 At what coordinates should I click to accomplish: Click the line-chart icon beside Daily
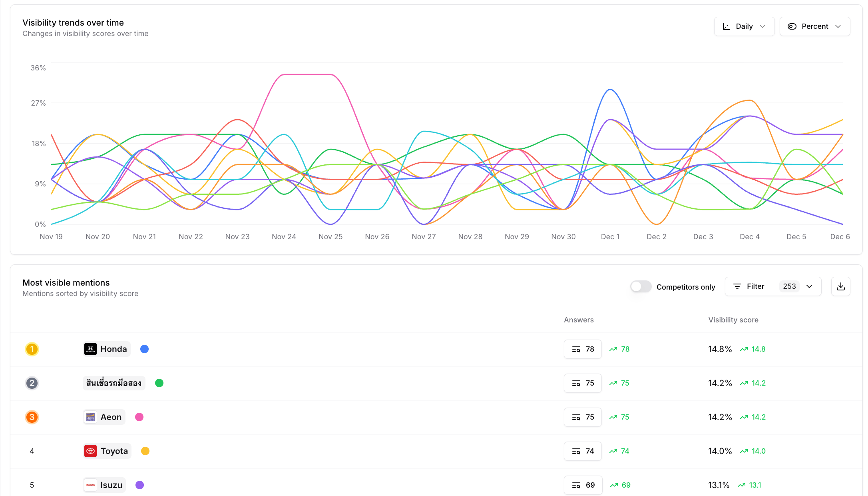click(x=727, y=26)
